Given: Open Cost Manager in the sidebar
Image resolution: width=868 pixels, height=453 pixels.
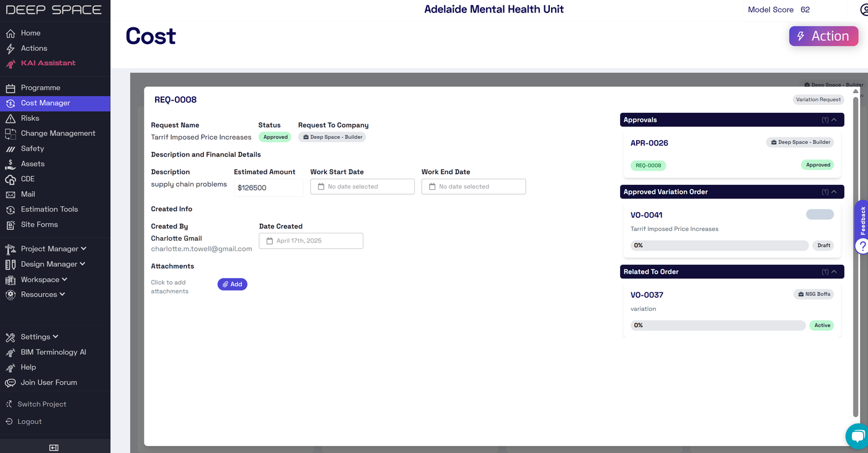Looking at the screenshot, I should 55,103.
